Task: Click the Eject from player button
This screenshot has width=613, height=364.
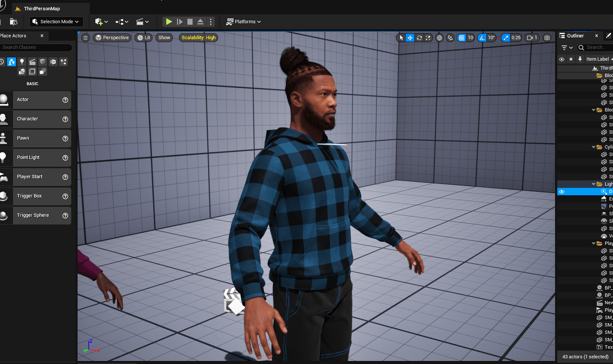Action: point(200,22)
